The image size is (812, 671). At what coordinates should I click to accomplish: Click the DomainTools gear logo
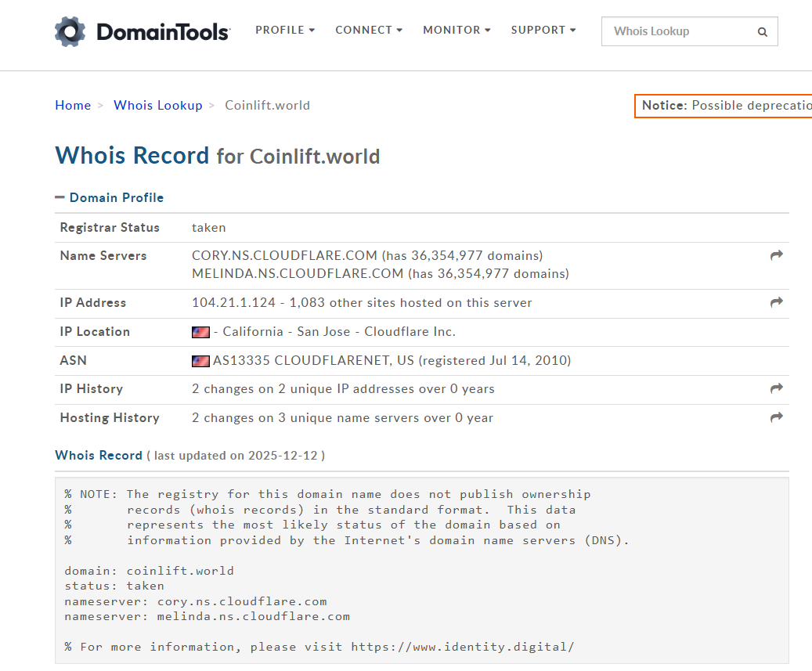pyautogui.click(x=70, y=31)
